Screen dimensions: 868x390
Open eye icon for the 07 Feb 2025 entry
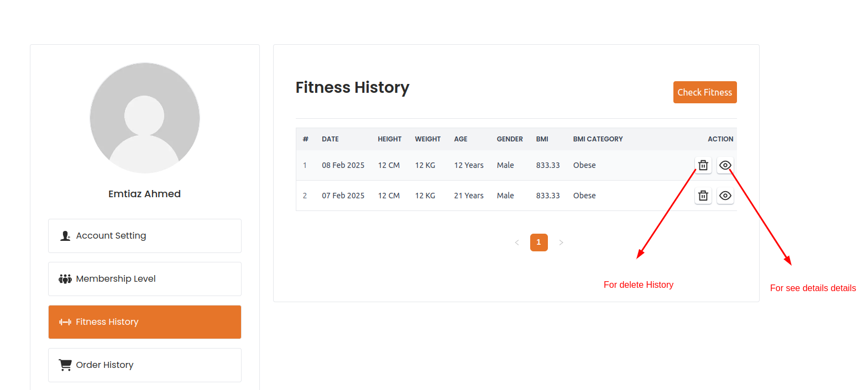(x=725, y=196)
